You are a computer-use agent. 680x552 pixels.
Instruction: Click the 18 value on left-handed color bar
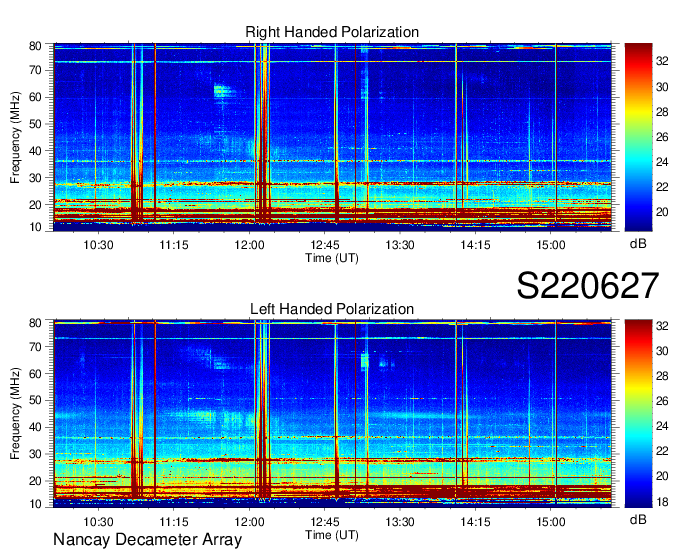tap(662, 502)
